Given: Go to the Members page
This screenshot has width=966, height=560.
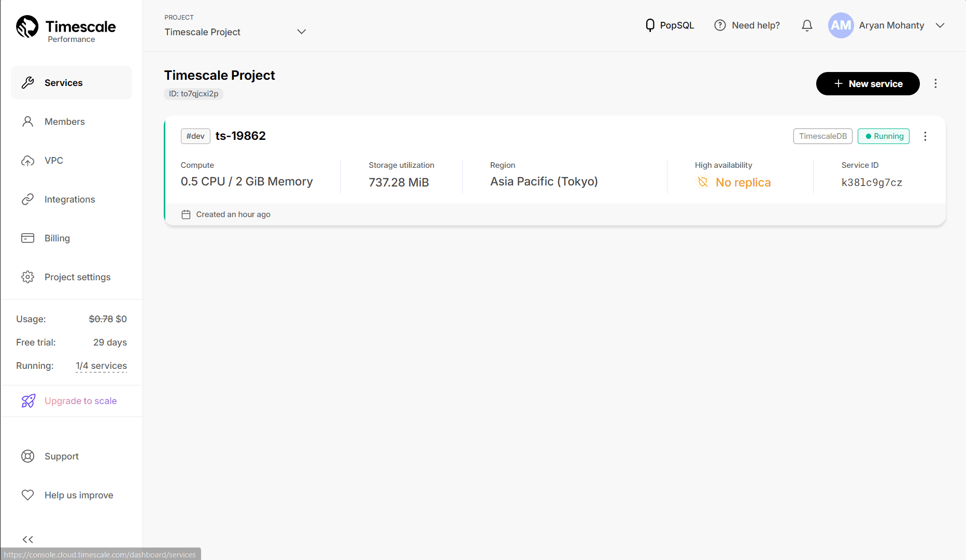Looking at the screenshot, I should [64, 122].
